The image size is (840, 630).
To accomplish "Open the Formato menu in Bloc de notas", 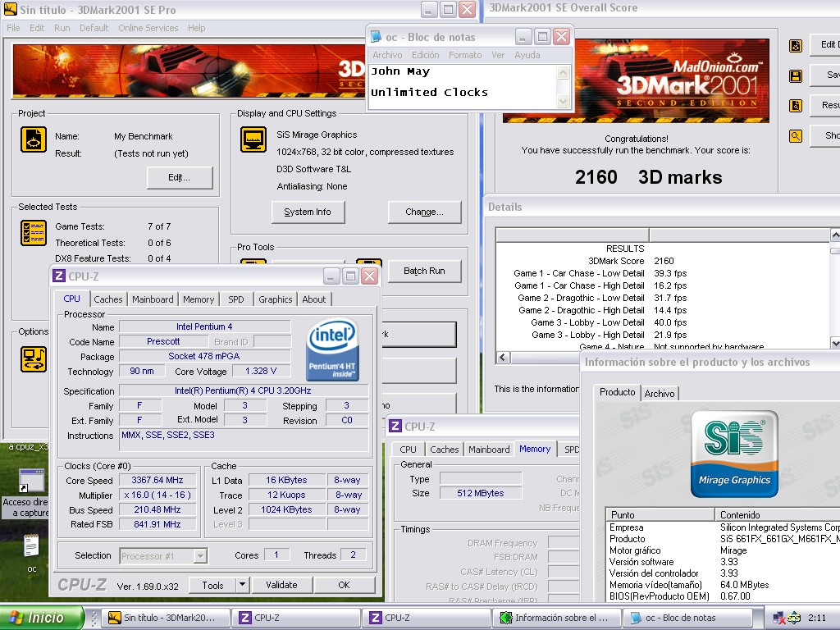I will coord(465,55).
